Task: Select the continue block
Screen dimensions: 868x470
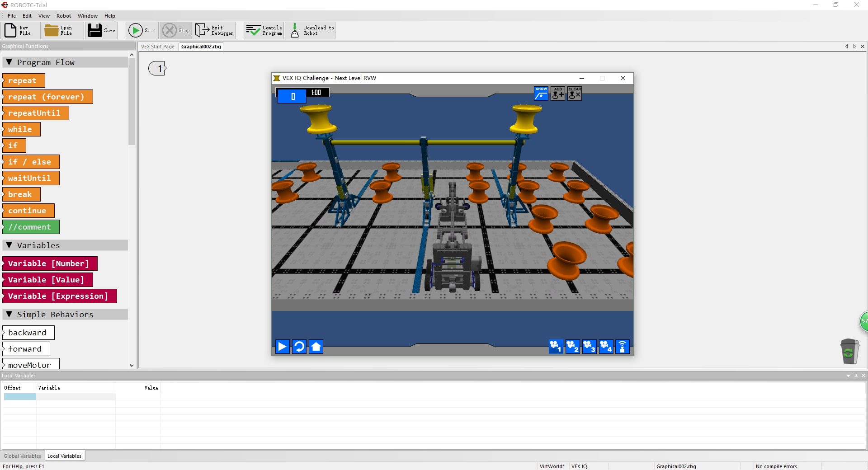Action: click(28, 211)
